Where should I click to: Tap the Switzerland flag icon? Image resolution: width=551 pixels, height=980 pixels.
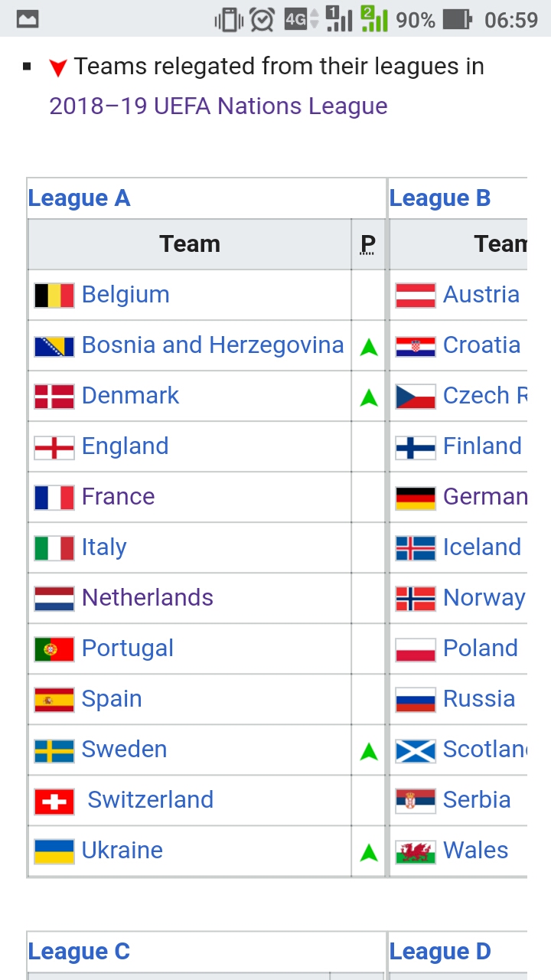pos(54,801)
